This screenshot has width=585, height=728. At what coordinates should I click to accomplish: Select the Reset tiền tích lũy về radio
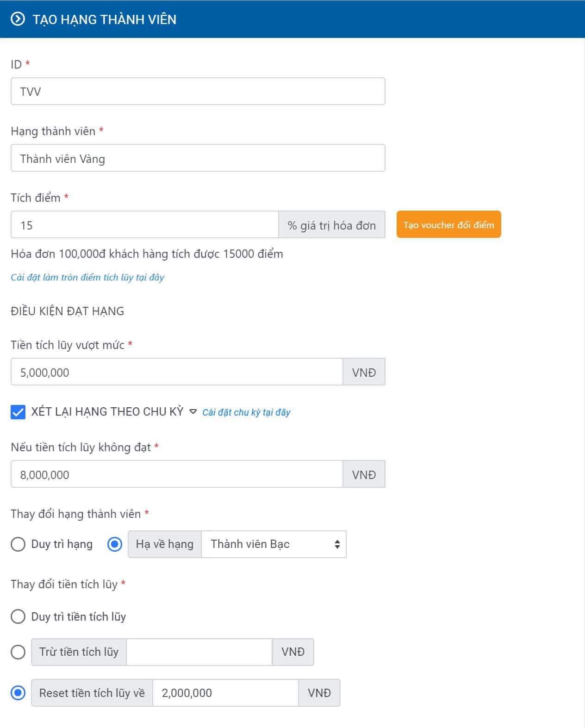[x=18, y=693]
